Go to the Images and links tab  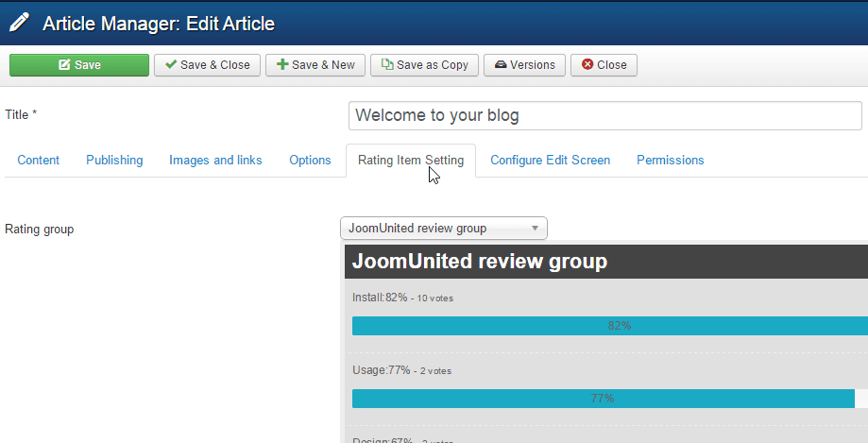215,161
